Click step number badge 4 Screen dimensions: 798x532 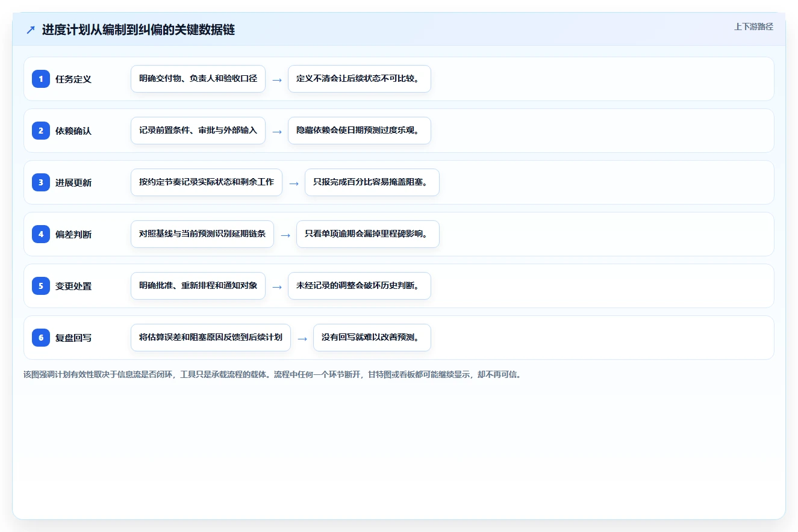pos(41,234)
